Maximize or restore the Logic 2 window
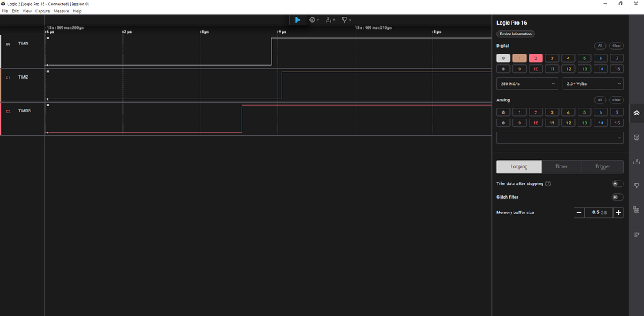The image size is (644, 316). click(x=621, y=3)
